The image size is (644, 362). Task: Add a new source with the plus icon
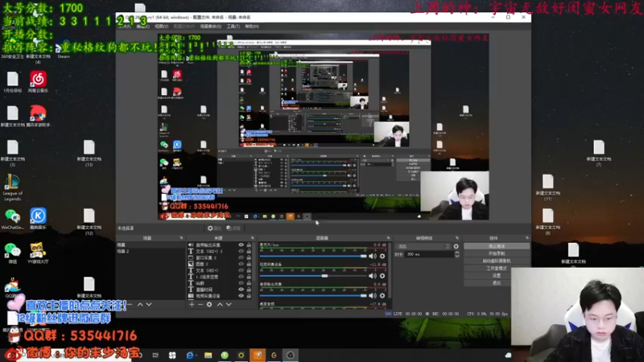(x=192, y=305)
